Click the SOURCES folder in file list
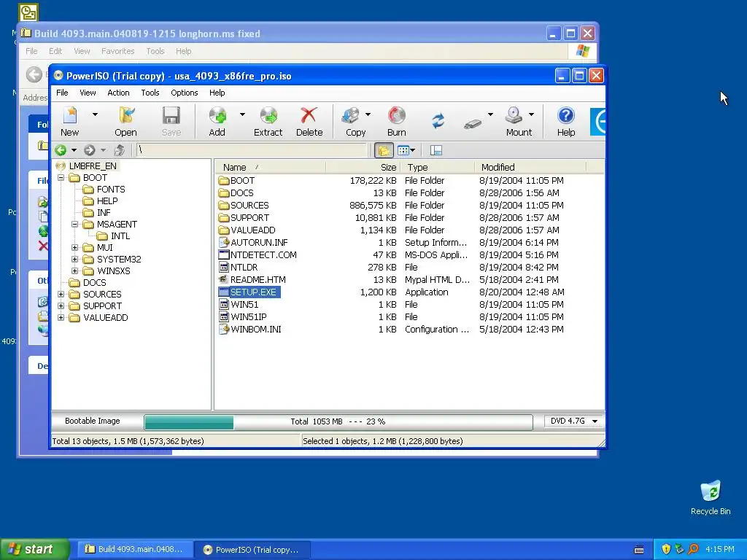The height and width of the screenshot is (560, 747). 249,205
